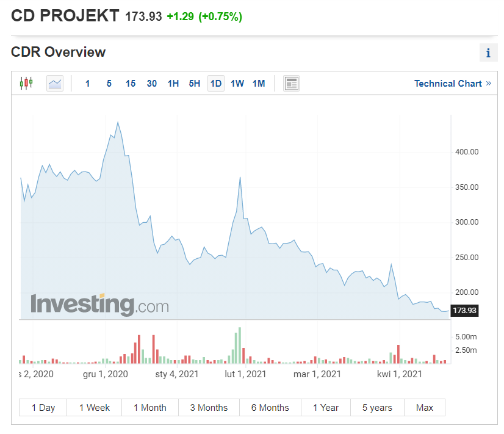Viewport: 504px width, 434px height.
Task: Show the 1 Month range
Action: coord(150,408)
